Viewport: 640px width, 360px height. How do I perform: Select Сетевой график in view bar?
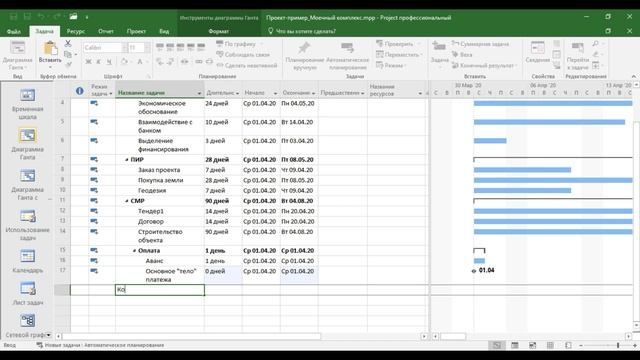[27, 326]
